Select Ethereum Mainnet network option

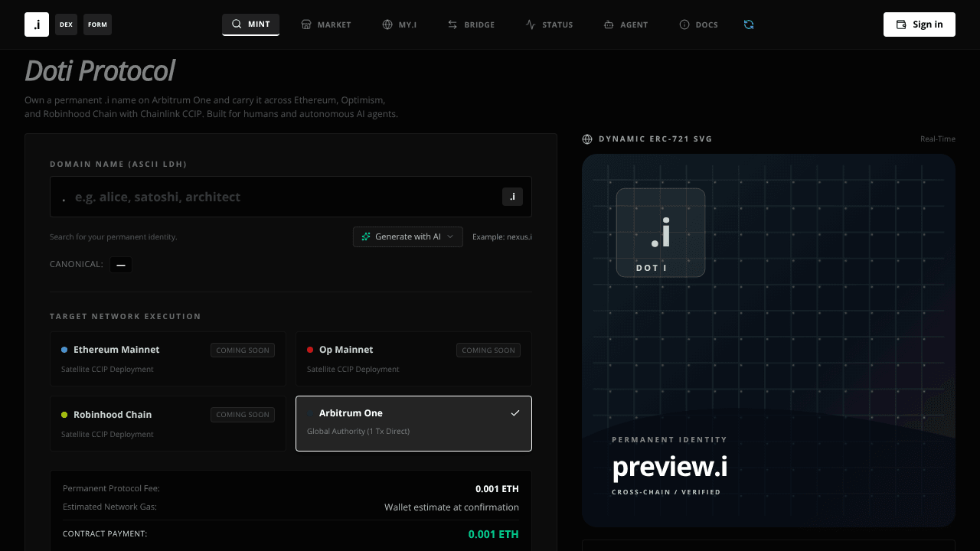coord(168,359)
